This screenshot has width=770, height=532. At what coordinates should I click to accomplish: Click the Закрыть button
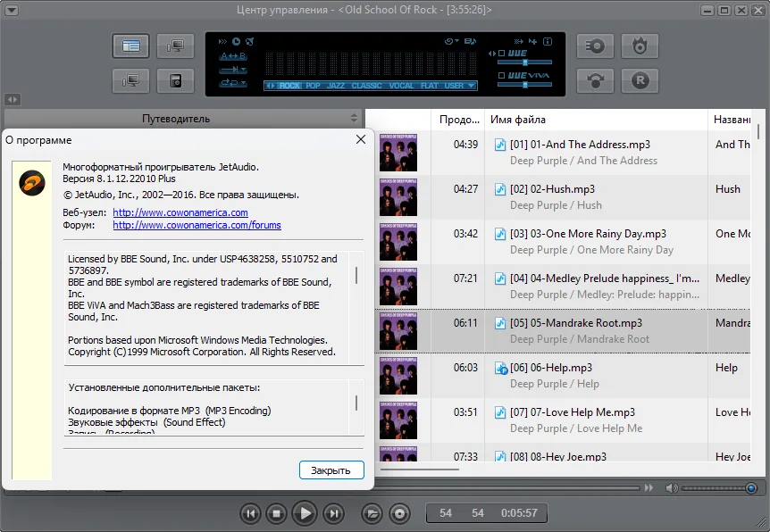click(x=331, y=470)
